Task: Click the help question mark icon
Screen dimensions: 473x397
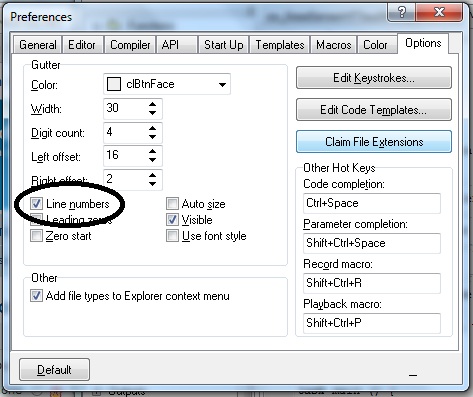Action: 402,12
